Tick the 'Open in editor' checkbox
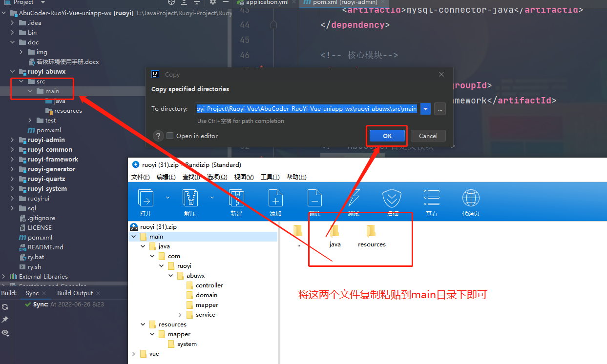607x364 pixels. coord(170,136)
